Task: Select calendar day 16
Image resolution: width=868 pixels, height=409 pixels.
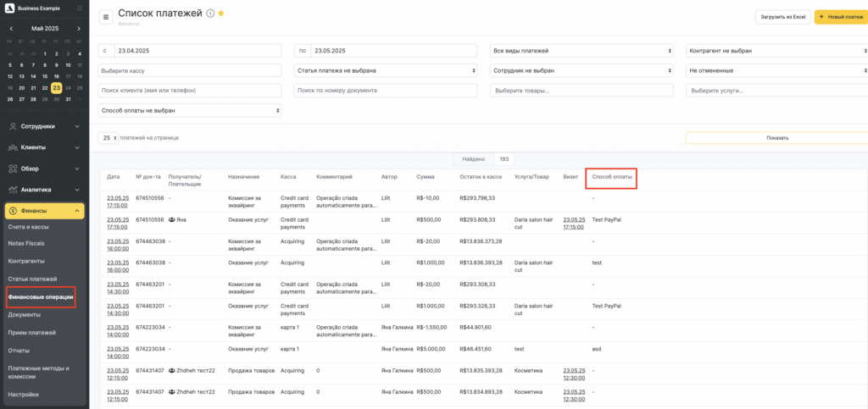Action: 57,76
